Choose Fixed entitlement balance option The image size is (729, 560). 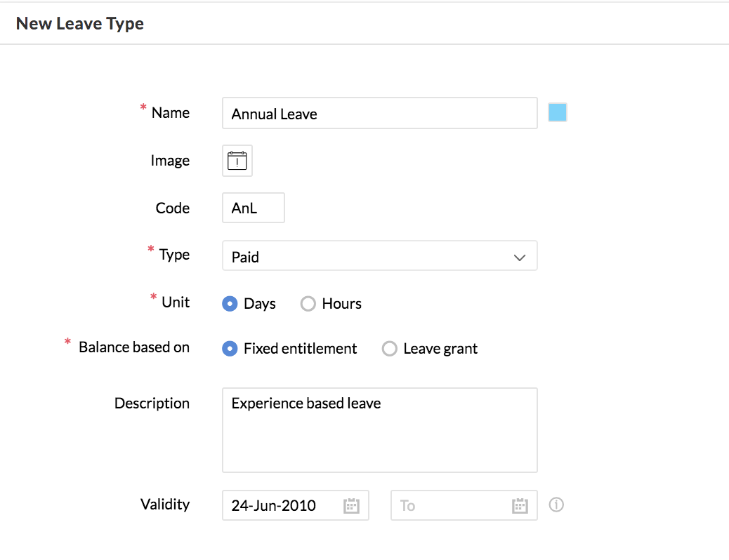230,349
